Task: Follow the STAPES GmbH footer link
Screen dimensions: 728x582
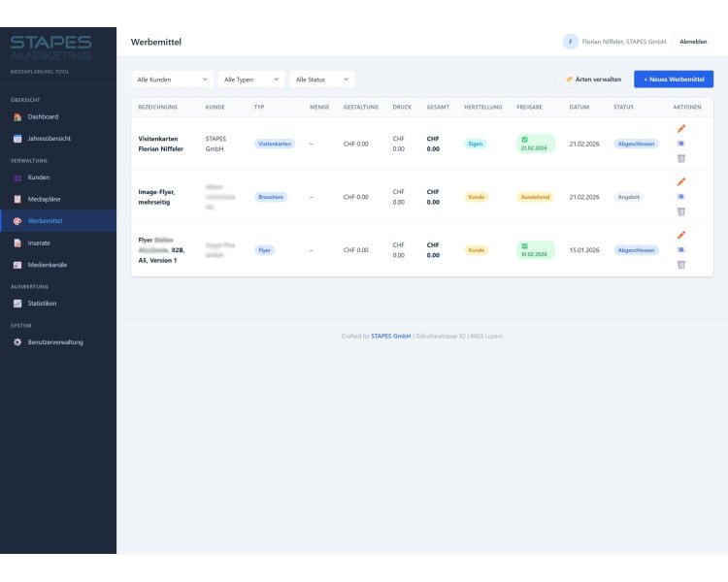Action: point(390,337)
